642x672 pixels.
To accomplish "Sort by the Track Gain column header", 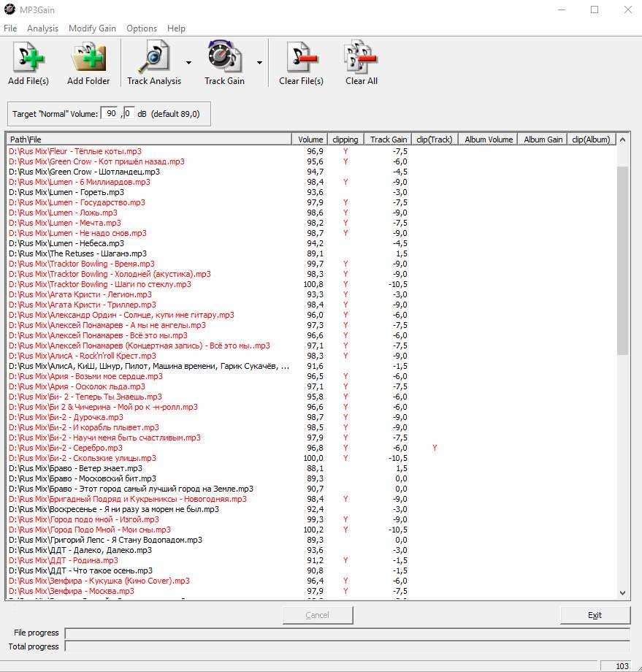I will coord(388,140).
